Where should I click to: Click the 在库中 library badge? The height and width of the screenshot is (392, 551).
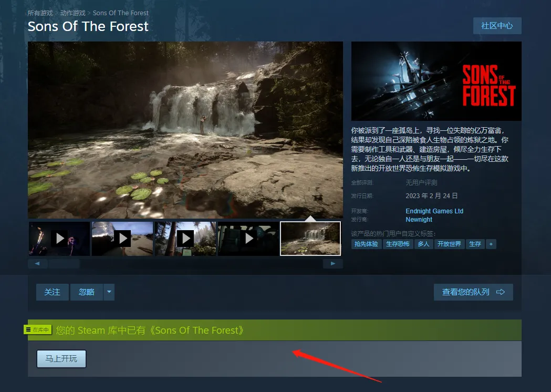pos(38,330)
